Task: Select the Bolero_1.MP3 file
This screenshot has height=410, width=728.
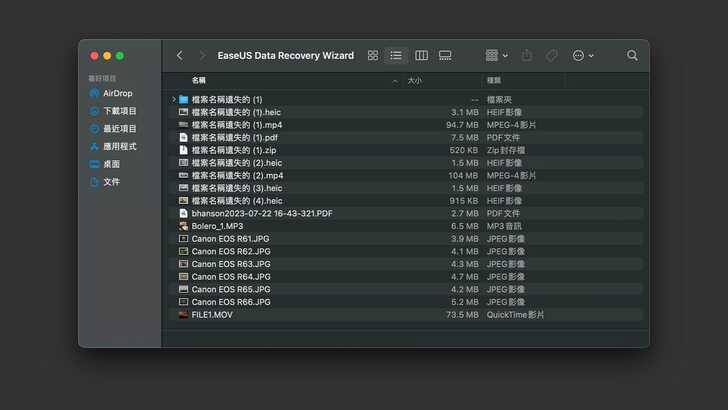Action: click(217, 226)
